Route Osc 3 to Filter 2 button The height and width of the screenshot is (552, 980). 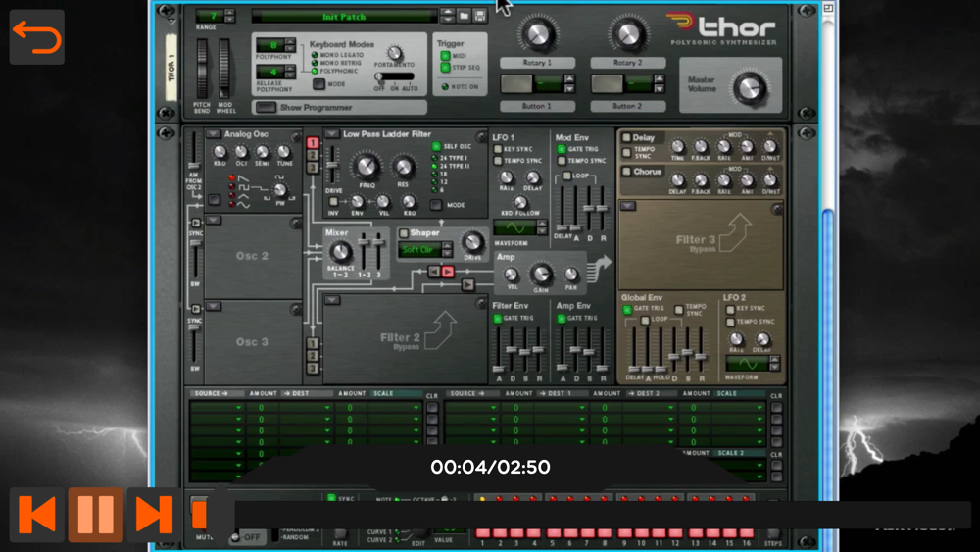click(x=313, y=369)
